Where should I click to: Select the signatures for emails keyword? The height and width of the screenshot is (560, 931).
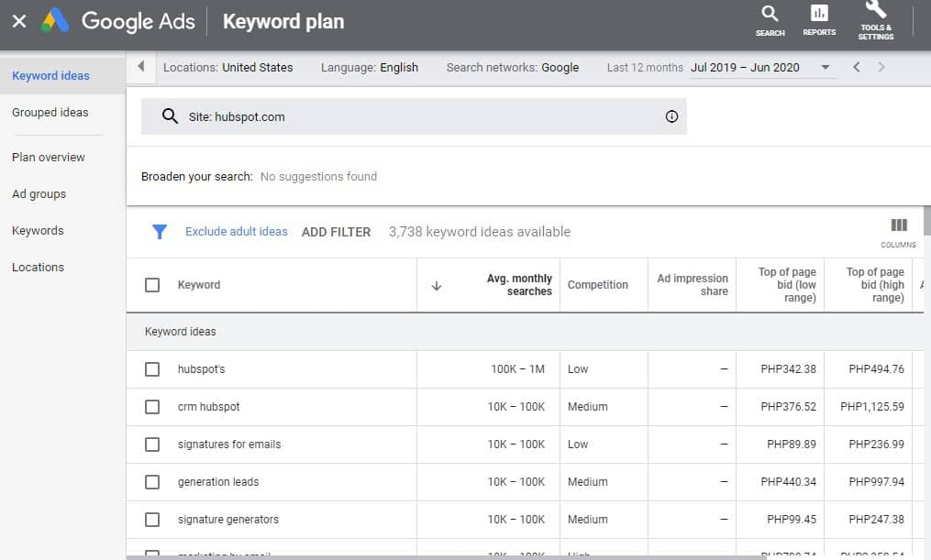click(x=152, y=444)
